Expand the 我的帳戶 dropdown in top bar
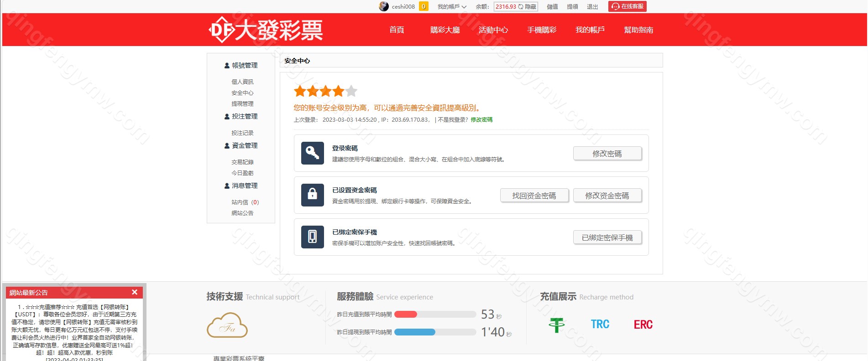Image resolution: width=868 pixels, height=361 pixels. click(452, 7)
